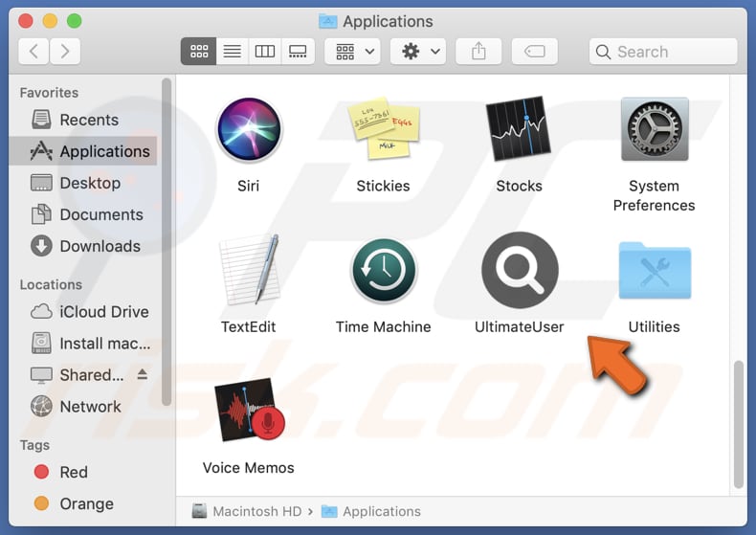Click Macintosh HD in the path bar
The image size is (756, 535).
[247, 511]
